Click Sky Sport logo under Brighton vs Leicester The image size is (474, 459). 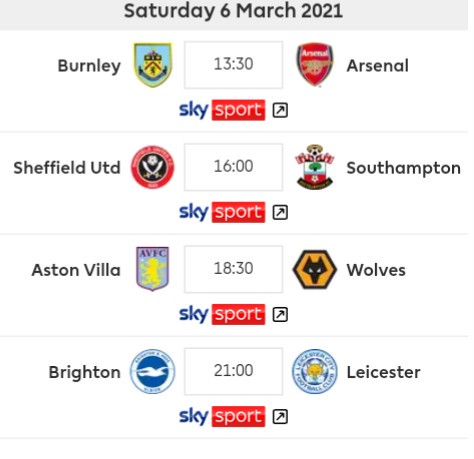222,416
